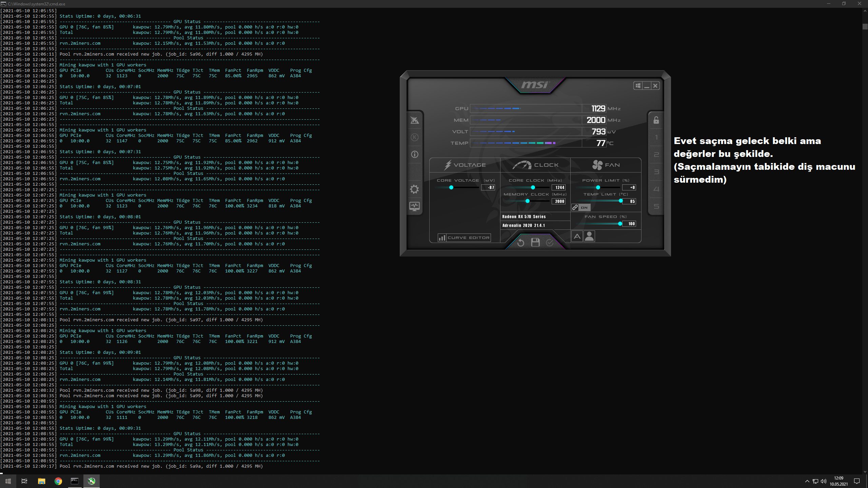868x488 pixels.
Task: Toggle the profile lock padlock
Action: (656, 120)
